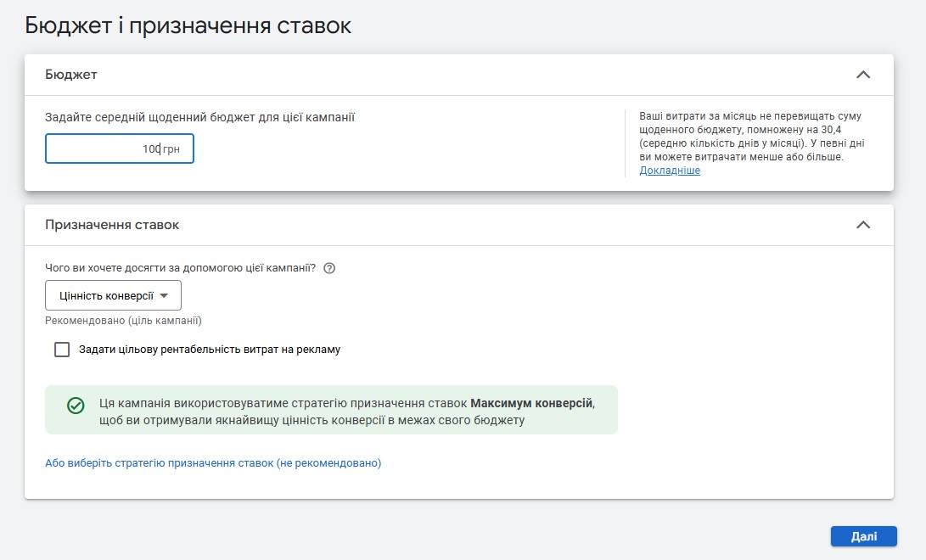Click the Максимум конверсій strategy text

(x=531, y=403)
